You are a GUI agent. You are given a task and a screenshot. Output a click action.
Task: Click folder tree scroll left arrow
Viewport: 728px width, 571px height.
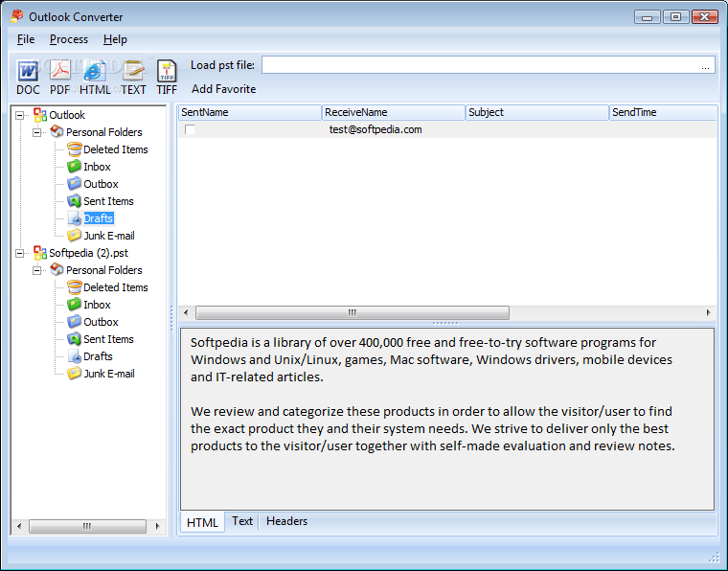click(x=19, y=526)
